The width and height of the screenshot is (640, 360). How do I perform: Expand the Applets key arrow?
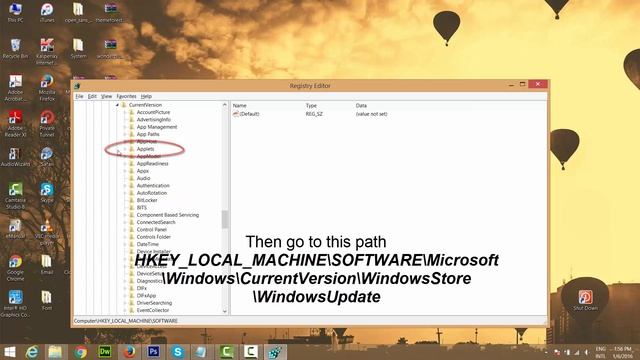125,149
